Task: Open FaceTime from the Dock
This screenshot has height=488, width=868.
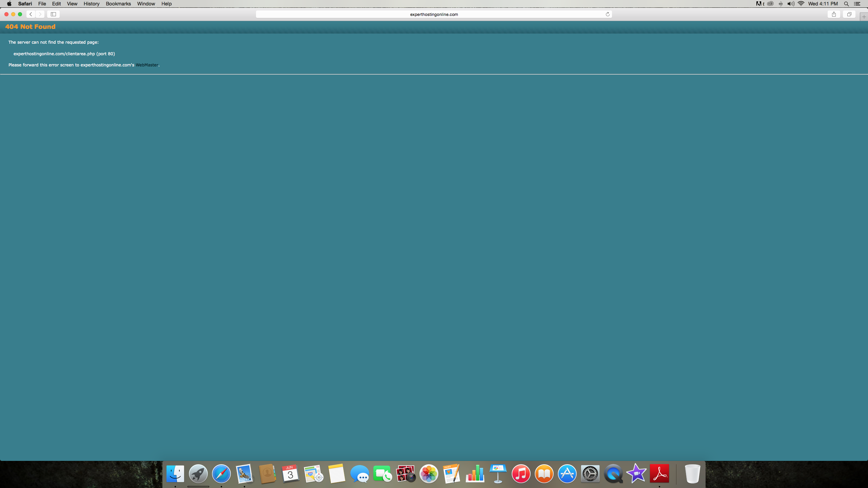Action: click(x=383, y=473)
